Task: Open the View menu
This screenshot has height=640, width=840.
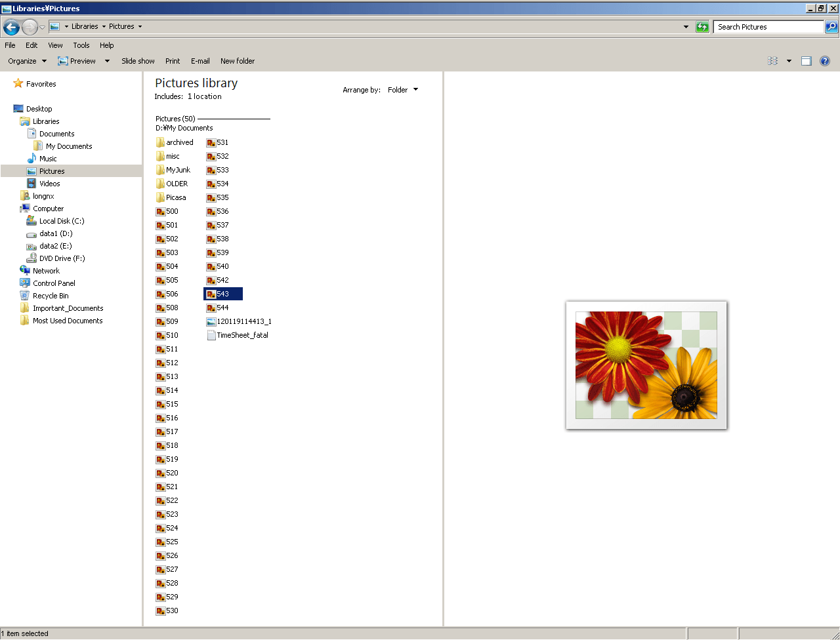Action: pos(55,45)
